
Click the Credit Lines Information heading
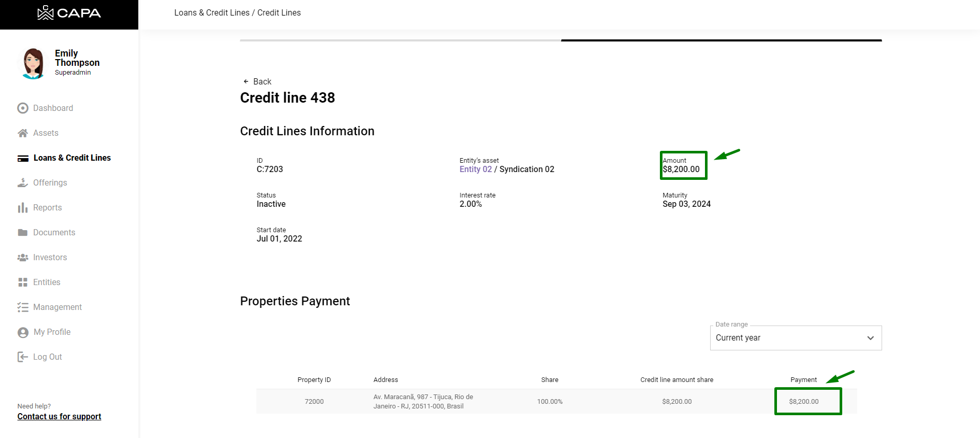point(307,131)
